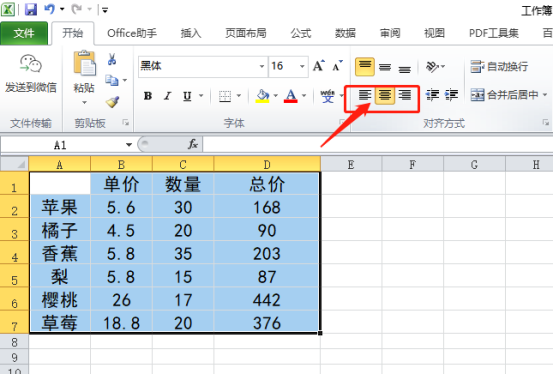Click the Redo arrow icon
This screenshot has width=554, height=375.
[76, 9]
